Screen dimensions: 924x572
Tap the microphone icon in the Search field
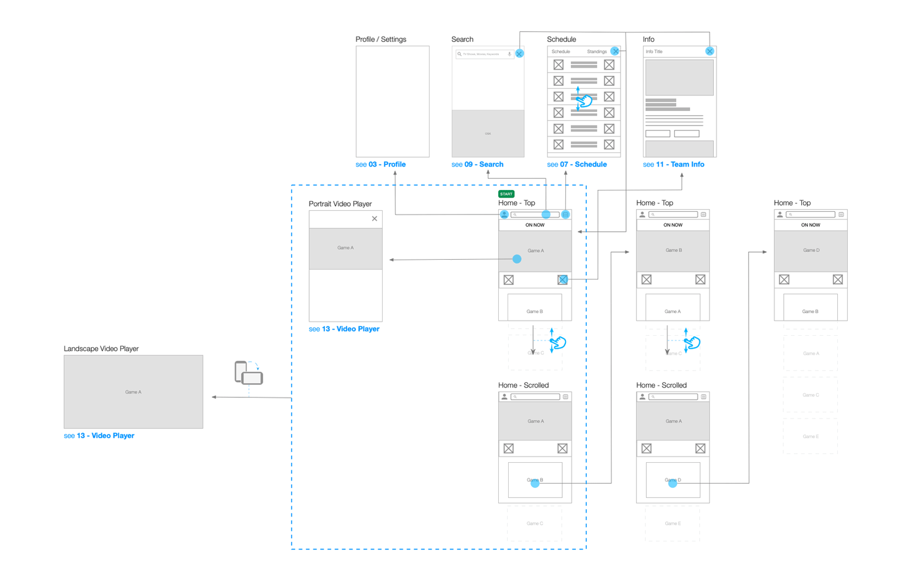click(x=509, y=54)
